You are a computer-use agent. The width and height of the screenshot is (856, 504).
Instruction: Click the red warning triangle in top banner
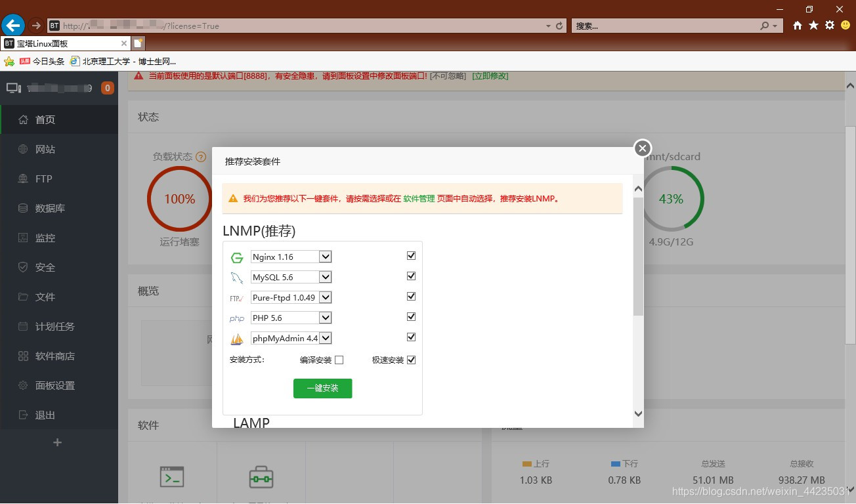tap(139, 76)
